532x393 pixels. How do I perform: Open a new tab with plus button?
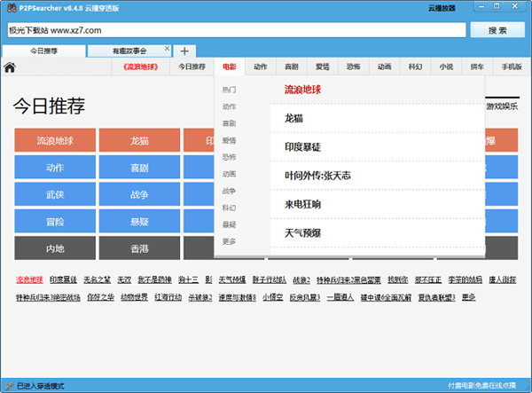(x=184, y=51)
